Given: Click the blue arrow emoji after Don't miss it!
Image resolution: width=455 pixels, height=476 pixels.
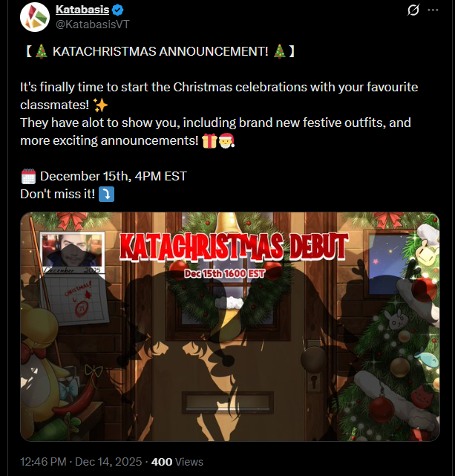Looking at the screenshot, I should 106,195.
